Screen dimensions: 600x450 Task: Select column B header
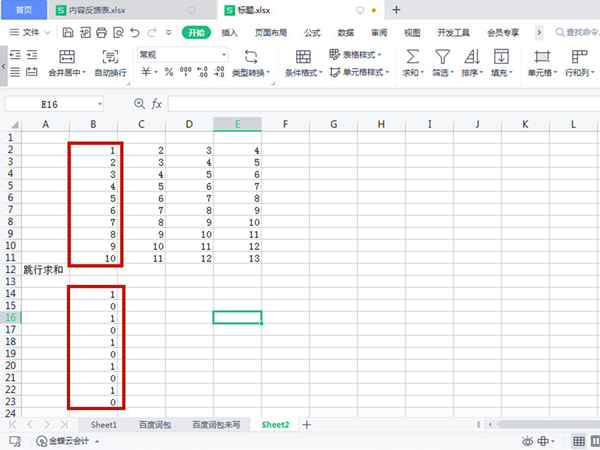pos(92,124)
